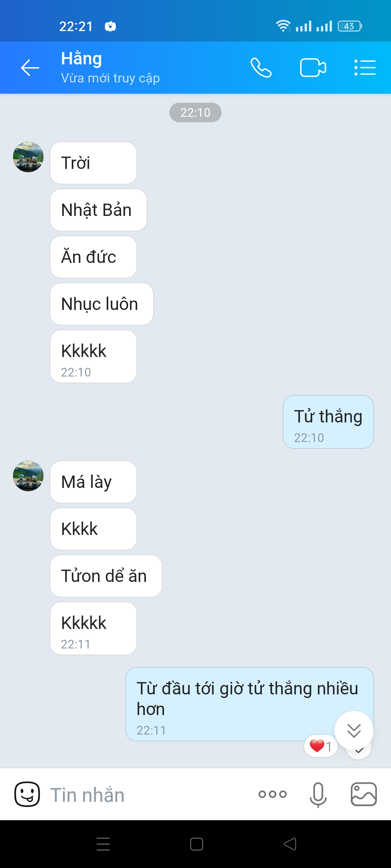391x868 pixels.
Task: Tap the Android home button
Action: tap(197, 844)
